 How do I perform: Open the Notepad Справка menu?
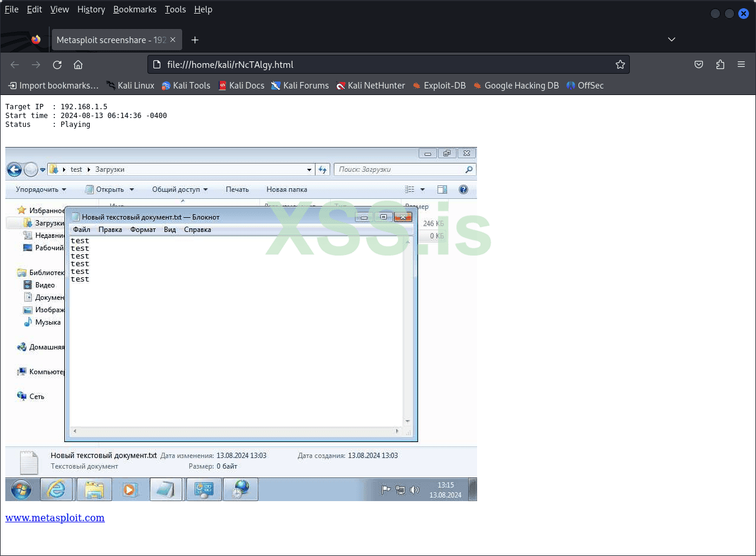tap(198, 230)
